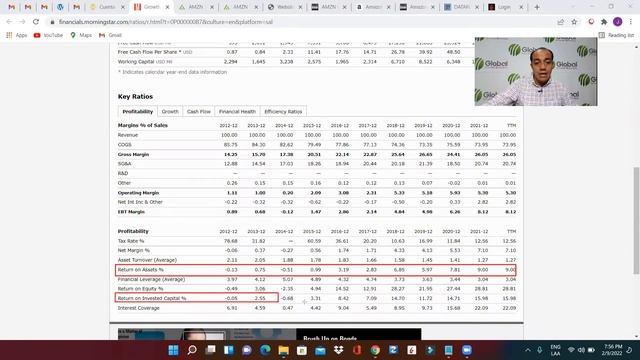Image resolution: width=640 pixels, height=360 pixels.
Task: Switch to the Cuento browser tab
Action: pos(107,7)
